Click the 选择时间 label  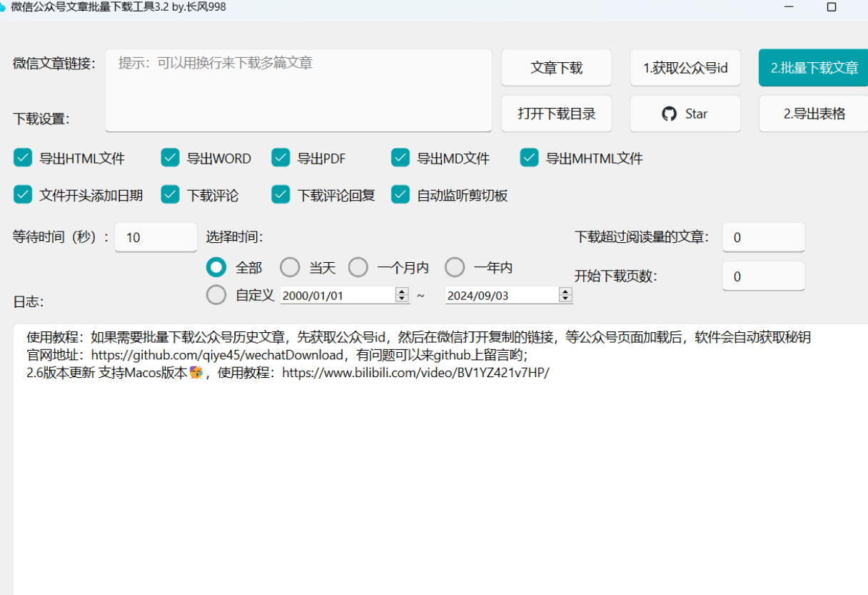point(234,237)
